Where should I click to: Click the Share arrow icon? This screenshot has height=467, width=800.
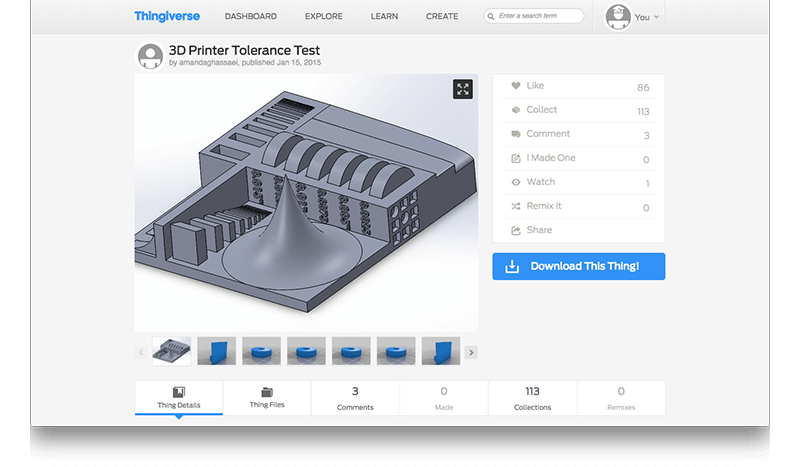[516, 231]
